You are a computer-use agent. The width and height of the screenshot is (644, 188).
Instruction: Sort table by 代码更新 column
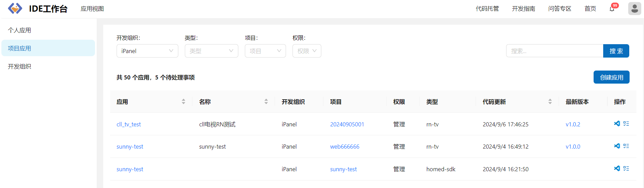(550, 102)
